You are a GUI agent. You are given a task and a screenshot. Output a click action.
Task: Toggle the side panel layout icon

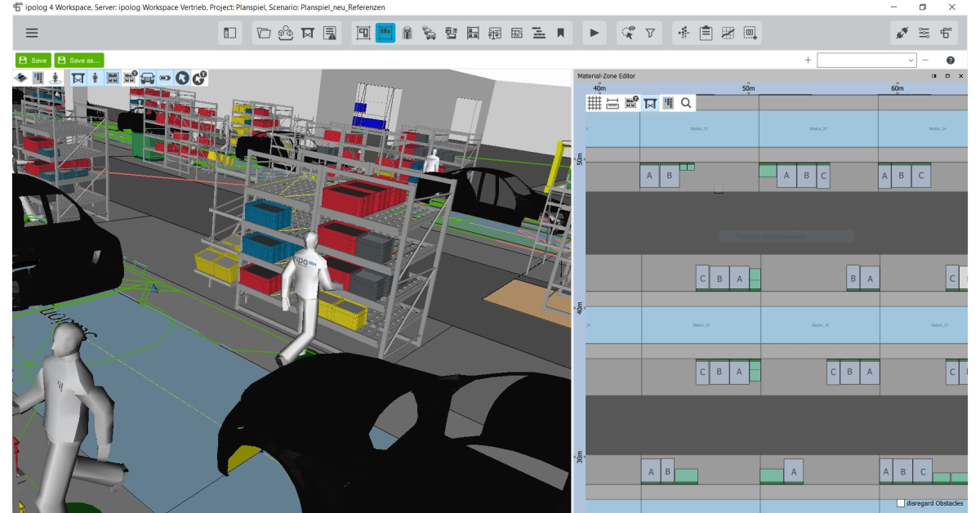229,33
